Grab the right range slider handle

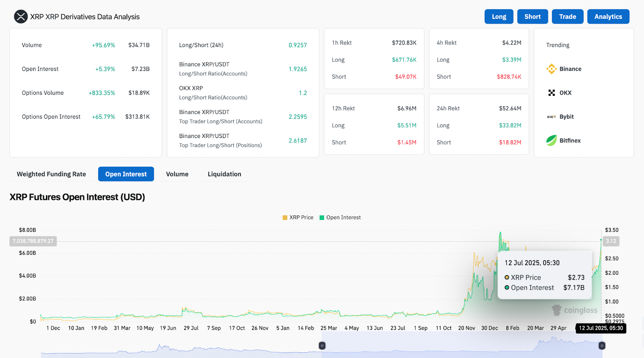602,346
